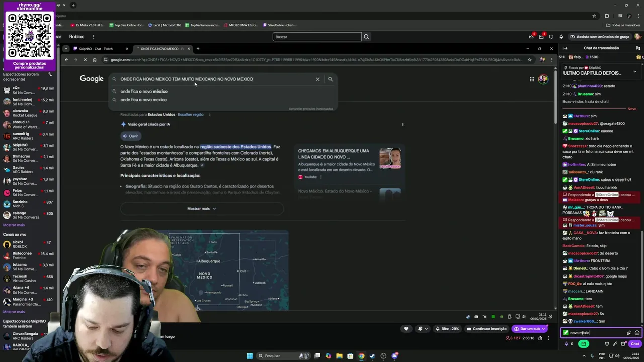Open File Explorer from the taskbar
644x362 pixels.
(339, 356)
